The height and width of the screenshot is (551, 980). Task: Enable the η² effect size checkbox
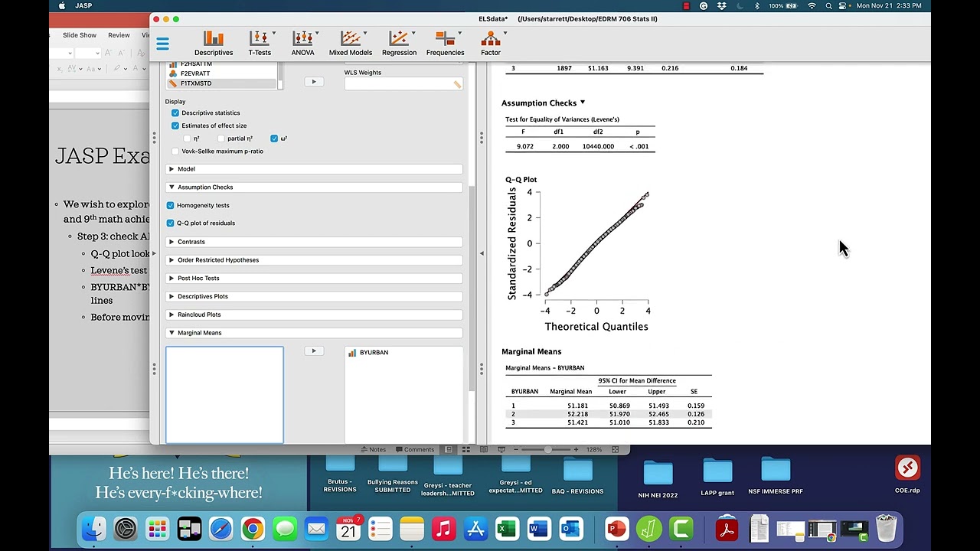[187, 139]
